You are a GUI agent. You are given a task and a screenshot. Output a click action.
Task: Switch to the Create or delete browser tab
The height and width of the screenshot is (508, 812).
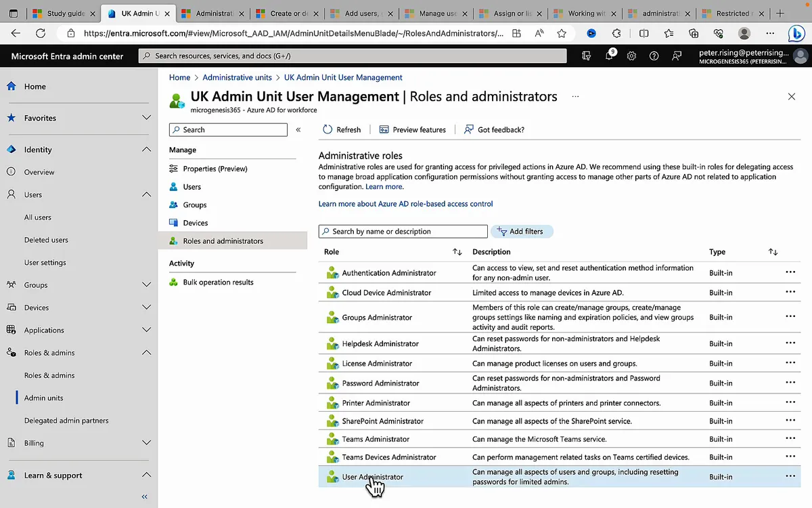(286, 14)
